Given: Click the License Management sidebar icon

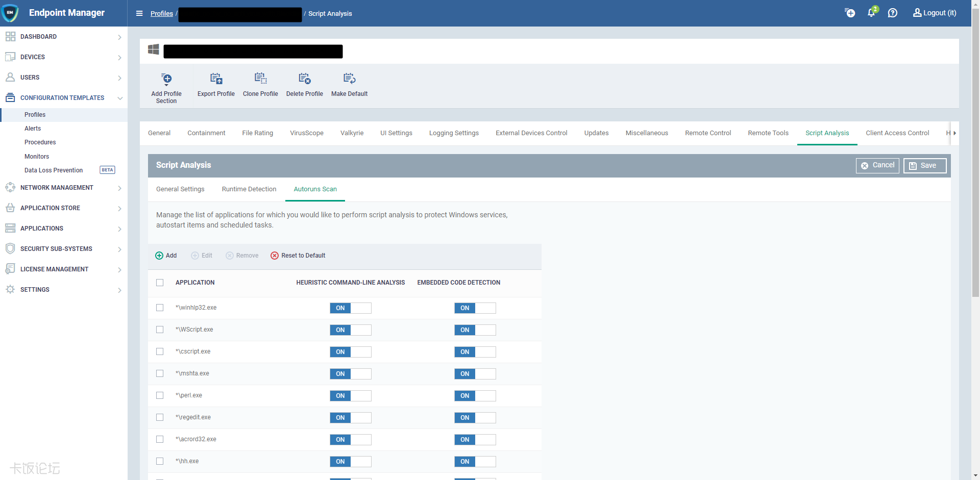Looking at the screenshot, I should pos(10,269).
